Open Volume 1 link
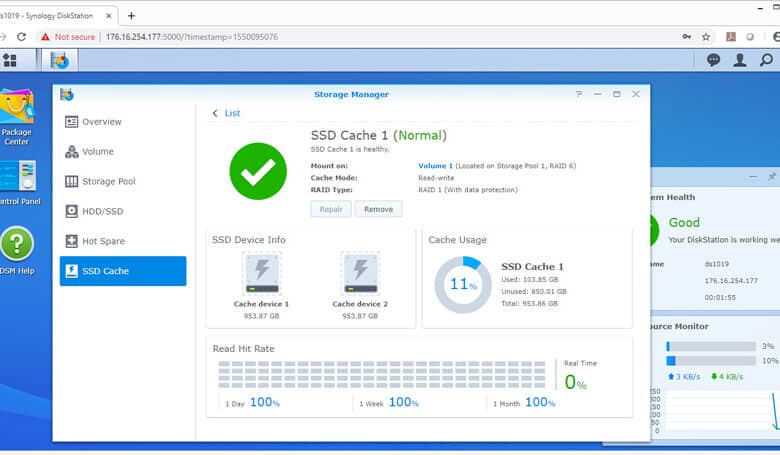 [435, 166]
